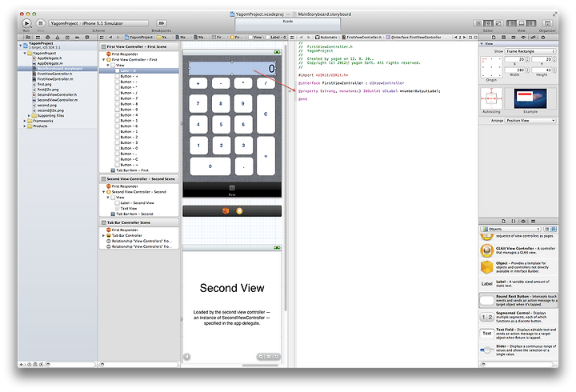Click the plus button on calculator canvas
Viewport: 576px width, 392px height.
[x=198, y=83]
